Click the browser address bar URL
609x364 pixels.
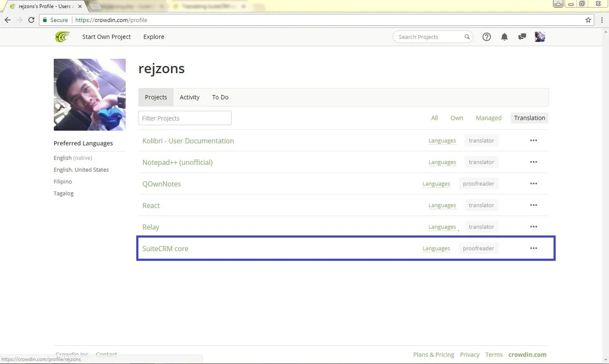(x=111, y=20)
